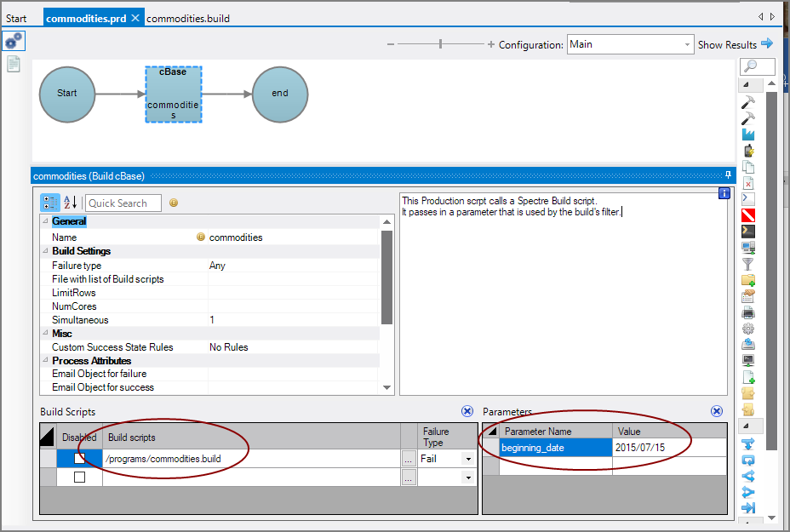790x532 pixels.
Task: Click the document with green plus icon
Action: [748, 377]
